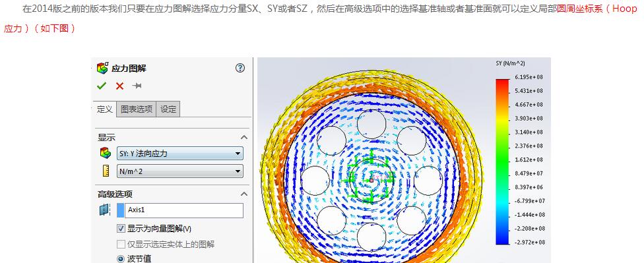Click the reference axis selection icon
This screenshot has width=644, height=263.
[x=105, y=210]
